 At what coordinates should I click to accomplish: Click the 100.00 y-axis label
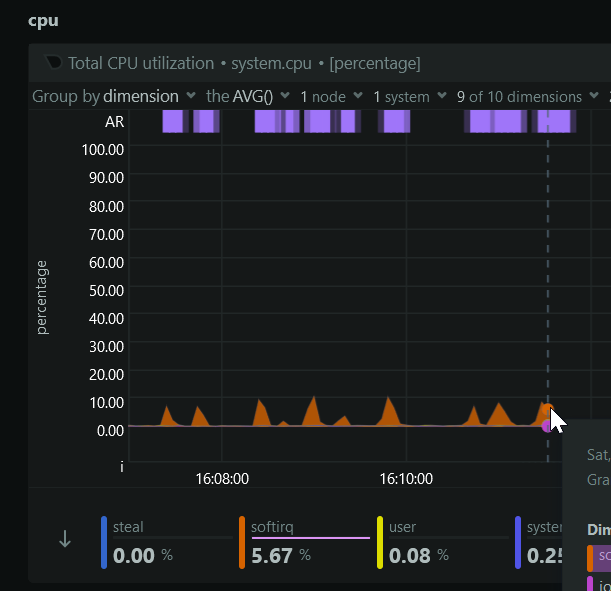click(103, 150)
